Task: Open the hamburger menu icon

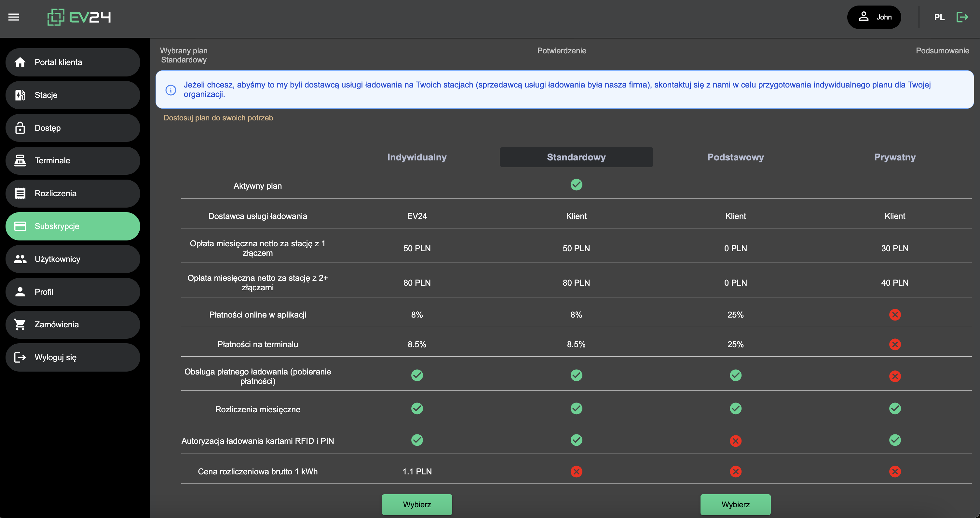Action: 14,17
